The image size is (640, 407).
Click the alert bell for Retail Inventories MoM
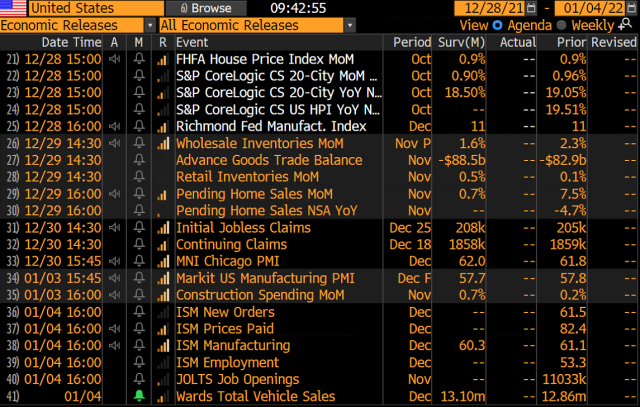pyautogui.click(x=139, y=177)
